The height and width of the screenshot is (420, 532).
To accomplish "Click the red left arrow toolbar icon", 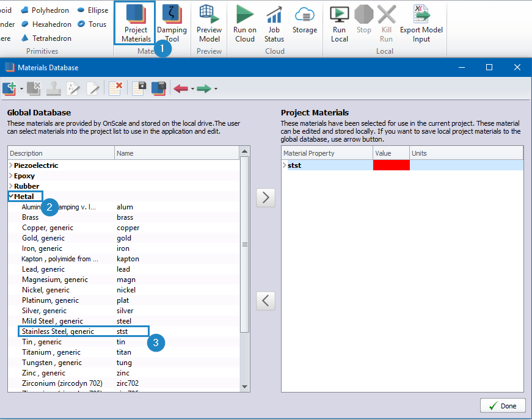I will pos(181,89).
